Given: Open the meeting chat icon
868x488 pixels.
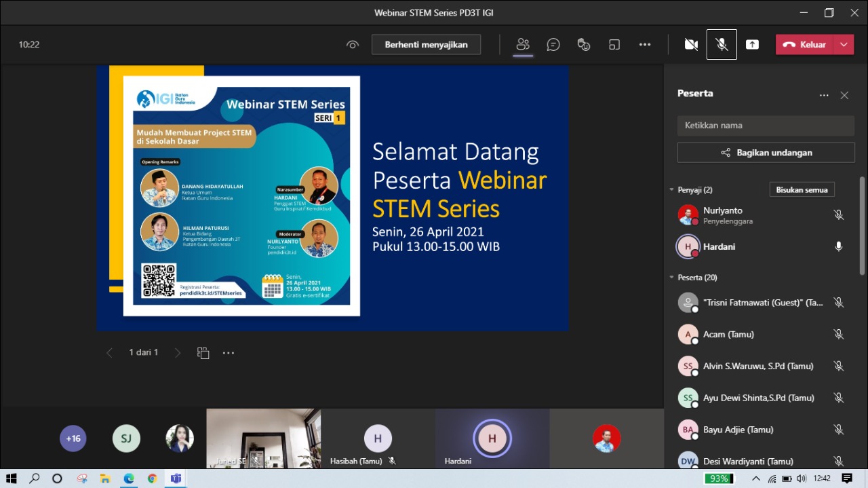Looking at the screenshot, I should (x=553, y=45).
